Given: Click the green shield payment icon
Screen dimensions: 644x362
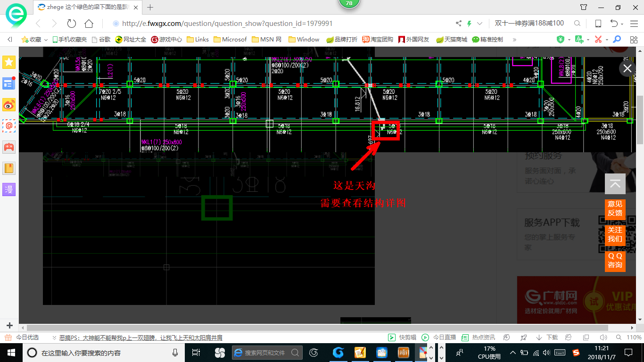Looking at the screenshot, I should pos(560,40).
